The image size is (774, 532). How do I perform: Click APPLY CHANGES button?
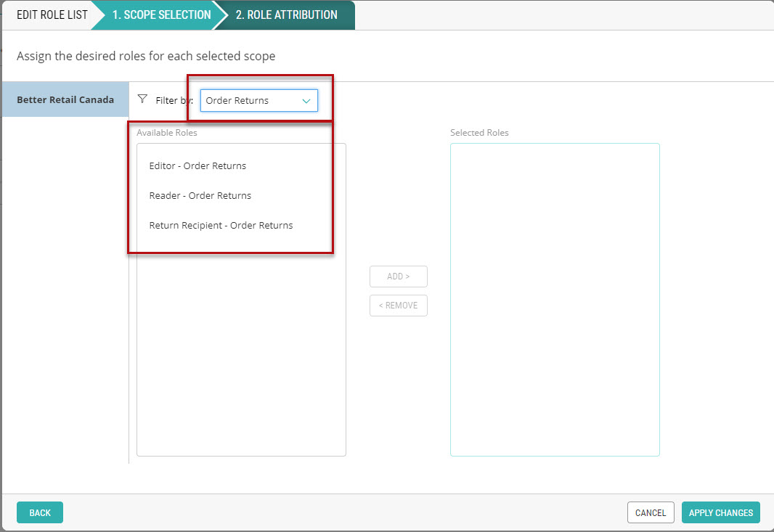[x=721, y=512]
